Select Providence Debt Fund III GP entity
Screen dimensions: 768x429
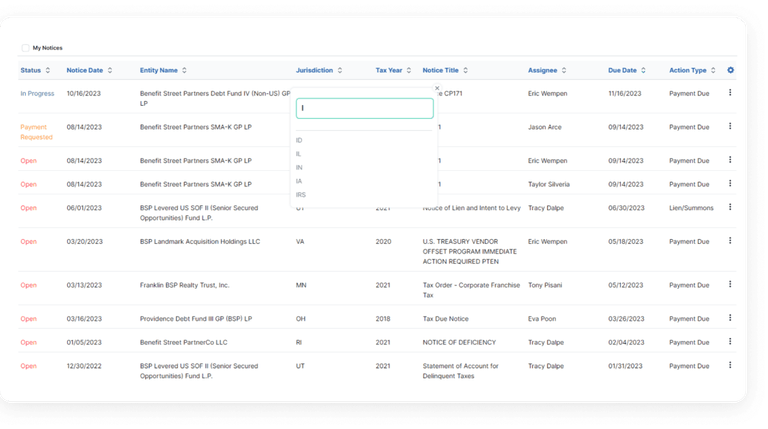pyautogui.click(x=196, y=319)
